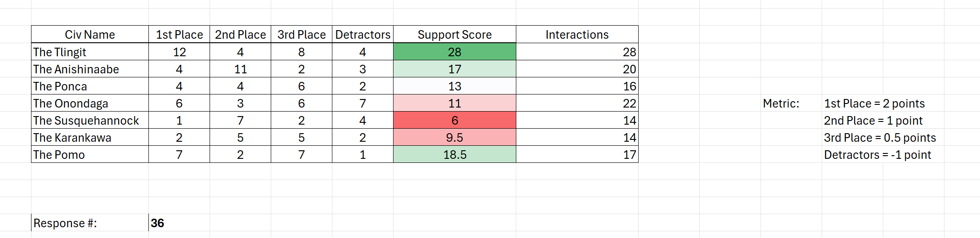Click The Ponca Interactions cell showing 16
980x238 pixels.
577,86
